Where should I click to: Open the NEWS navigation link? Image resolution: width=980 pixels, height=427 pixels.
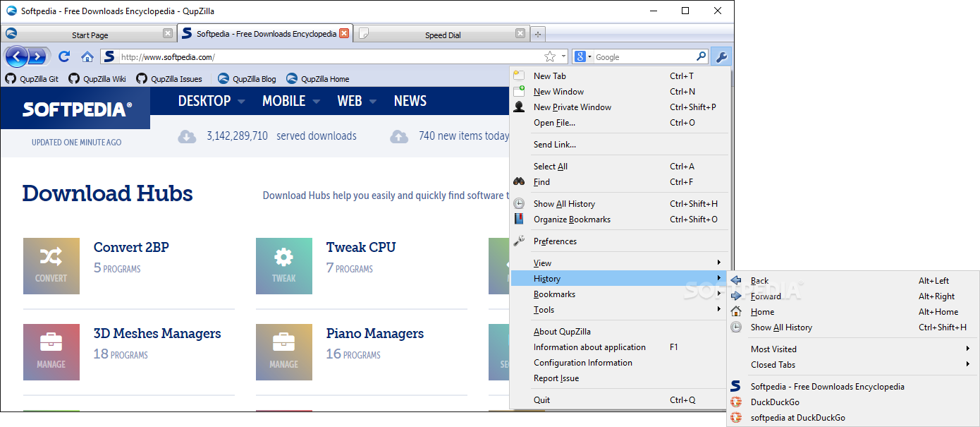pyautogui.click(x=410, y=101)
